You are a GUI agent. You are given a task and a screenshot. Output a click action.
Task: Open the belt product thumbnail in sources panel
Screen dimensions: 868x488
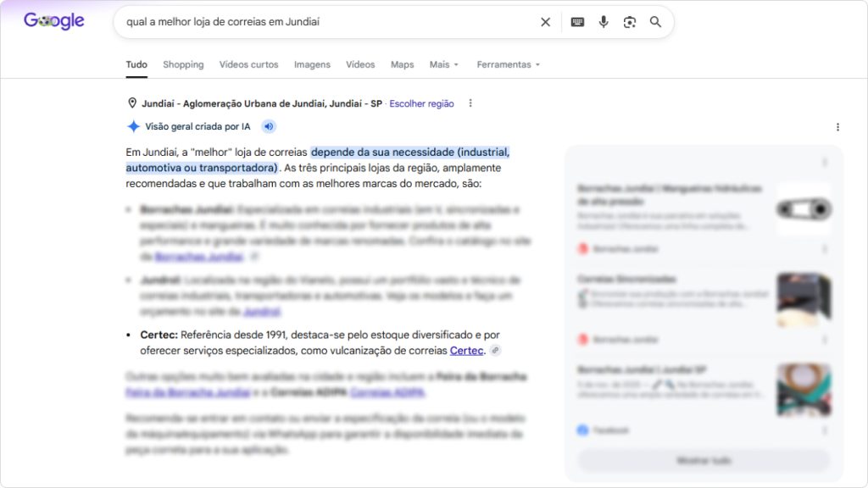(x=804, y=209)
